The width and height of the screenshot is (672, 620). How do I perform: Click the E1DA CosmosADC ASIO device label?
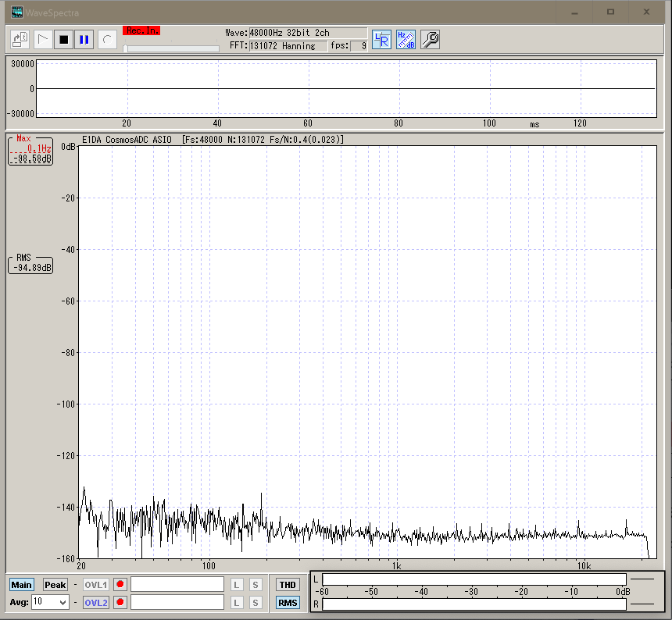coord(127,140)
